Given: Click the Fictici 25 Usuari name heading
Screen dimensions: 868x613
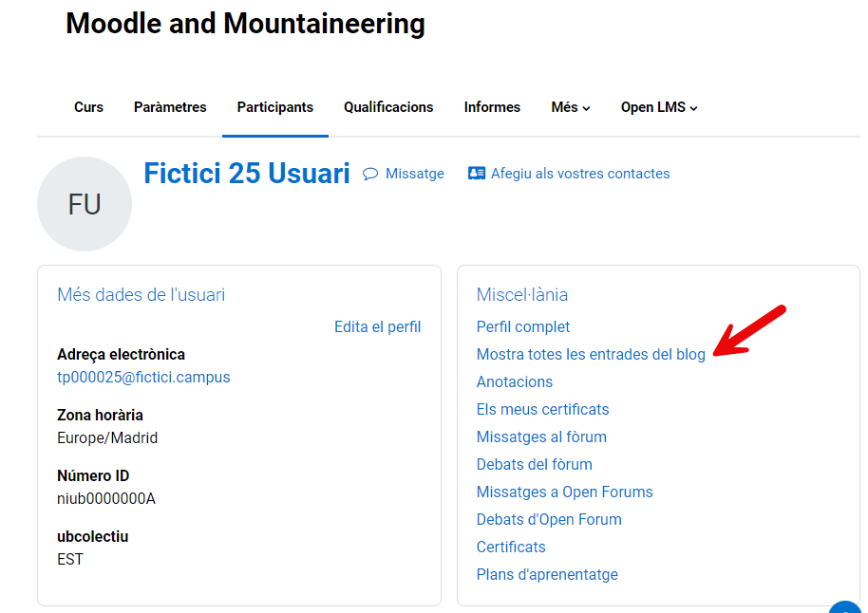Looking at the screenshot, I should point(247,174).
